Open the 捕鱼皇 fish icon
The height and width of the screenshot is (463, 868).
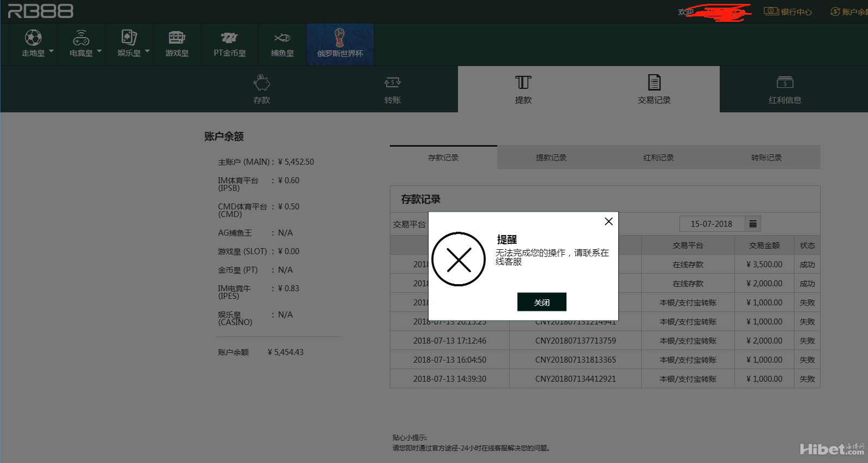click(x=282, y=38)
